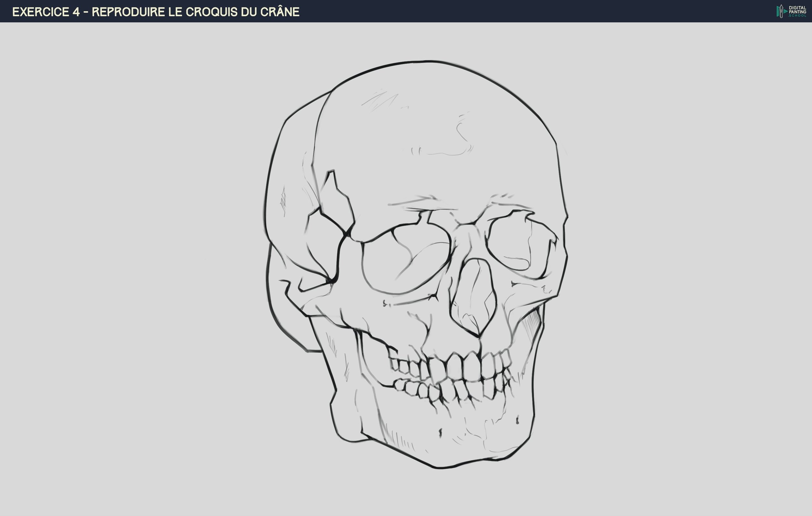
Task: Click the 'EXERCICE 4' title text
Action: (47, 11)
